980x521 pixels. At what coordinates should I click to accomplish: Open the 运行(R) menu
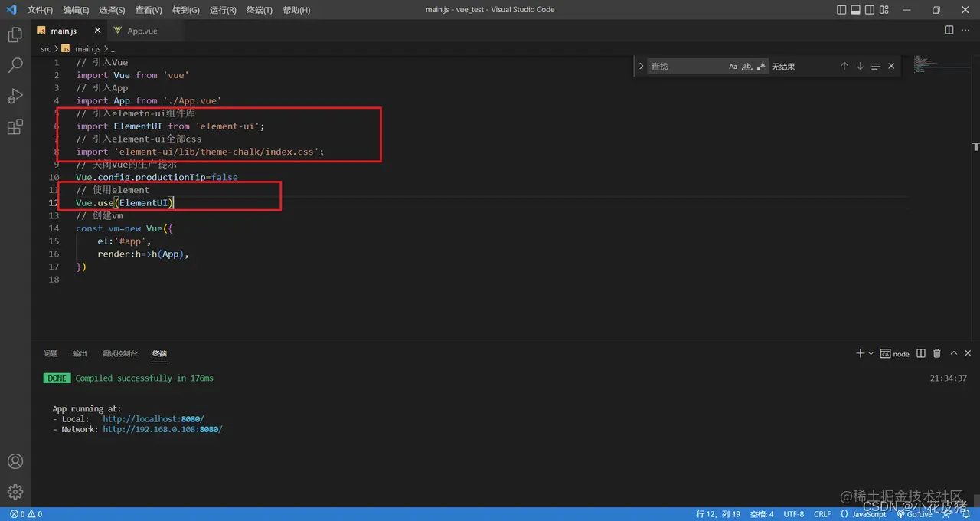[223, 10]
